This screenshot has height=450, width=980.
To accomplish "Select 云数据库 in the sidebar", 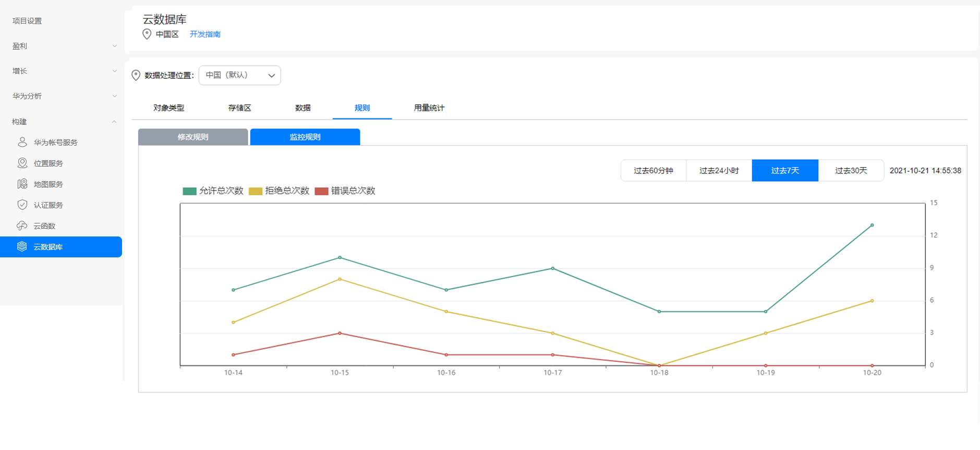I will click(61, 247).
